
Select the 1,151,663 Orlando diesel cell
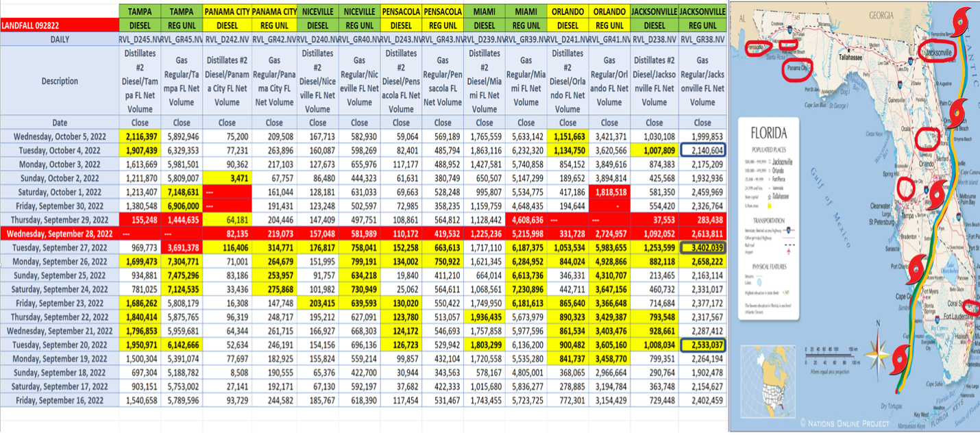[x=567, y=136]
